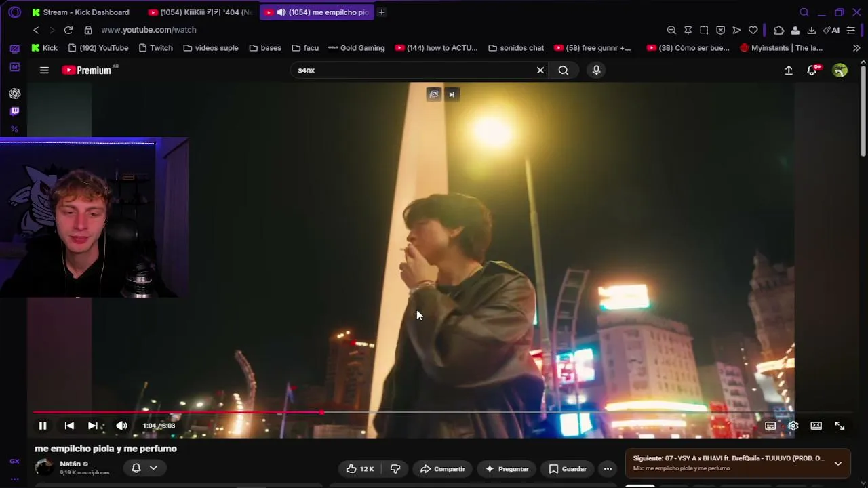Run the YouTube search magnifier button
Screen dimensions: 868x488
[564, 70]
